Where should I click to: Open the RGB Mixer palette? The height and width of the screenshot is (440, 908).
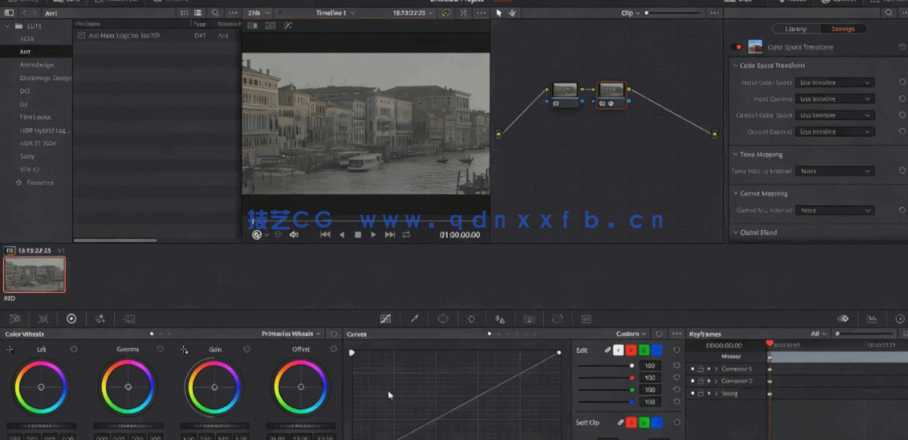[100, 318]
